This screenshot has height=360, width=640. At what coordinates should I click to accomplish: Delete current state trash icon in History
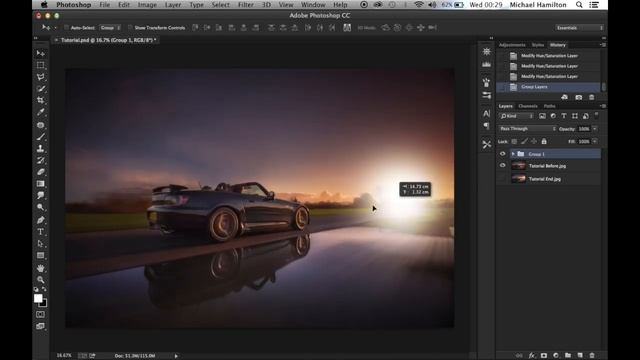click(x=591, y=98)
